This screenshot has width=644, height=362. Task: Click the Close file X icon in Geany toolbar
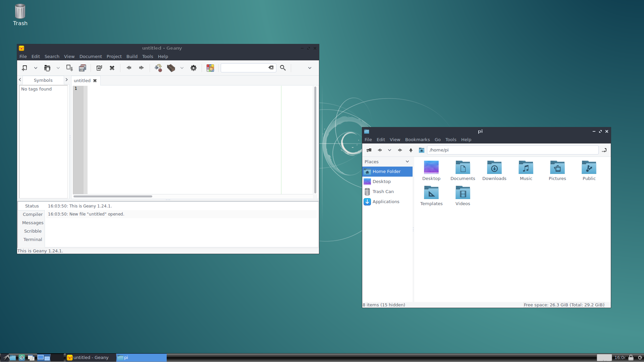point(112,68)
